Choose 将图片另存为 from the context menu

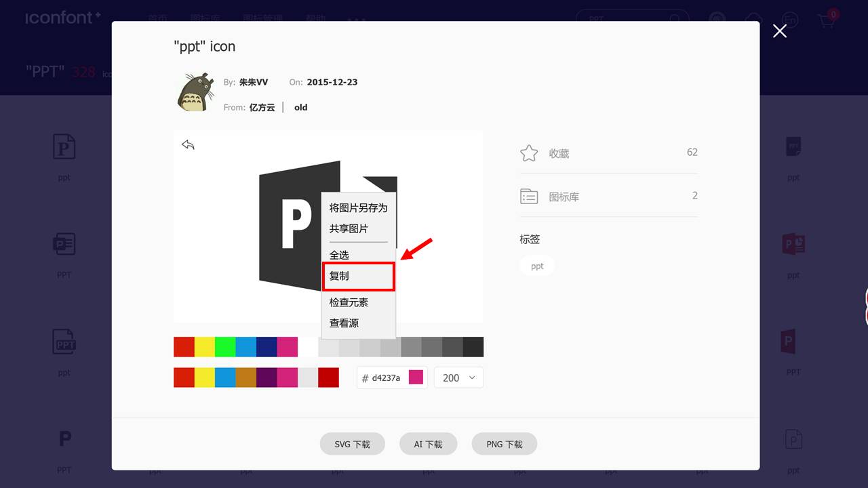click(358, 207)
